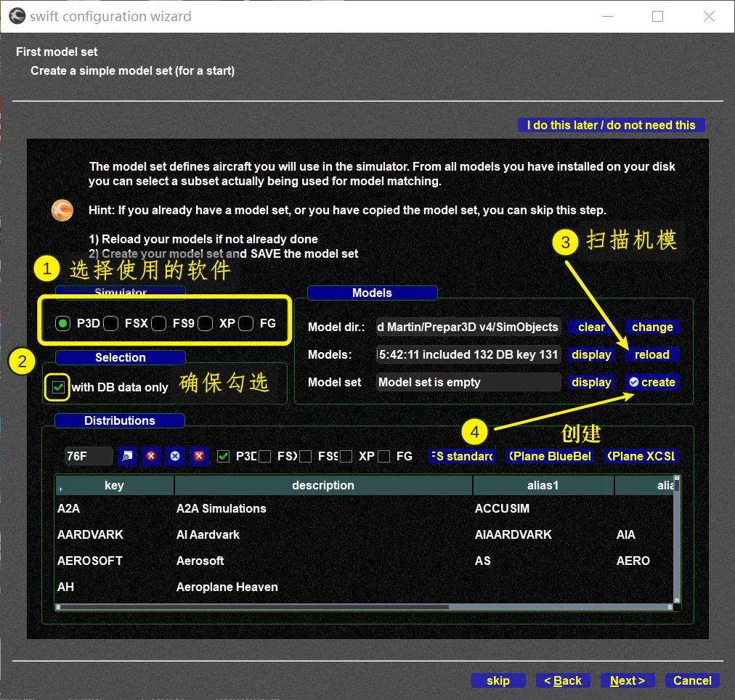Toggle the P3D checkbox in Distributions
The image size is (735, 700).
point(223,456)
